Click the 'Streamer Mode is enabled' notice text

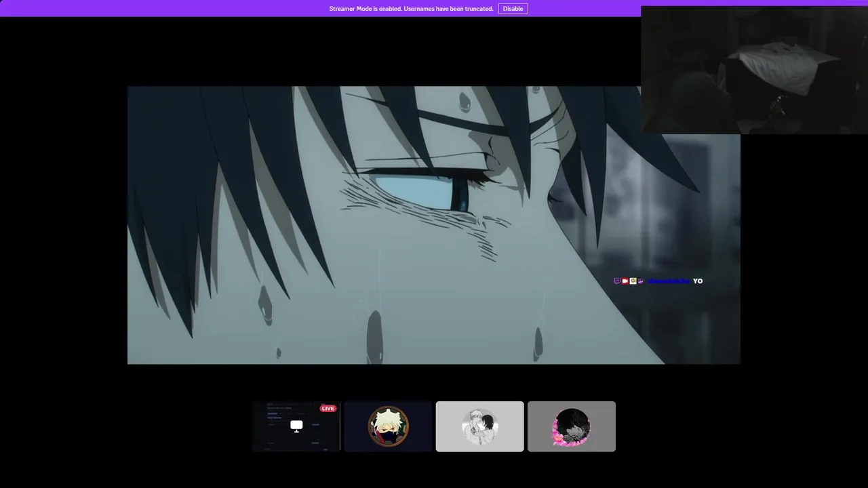(411, 9)
